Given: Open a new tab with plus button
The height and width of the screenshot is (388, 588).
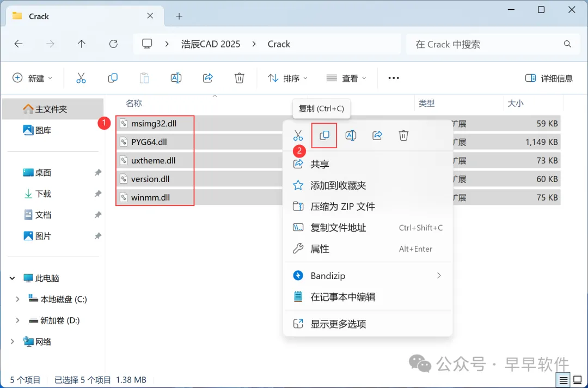Looking at the screenshot, I should [179, 16].
